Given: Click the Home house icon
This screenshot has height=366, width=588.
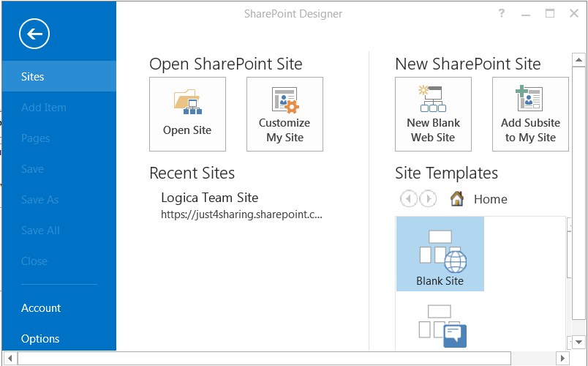Looking at the screenshot, I should click(457, 198).
